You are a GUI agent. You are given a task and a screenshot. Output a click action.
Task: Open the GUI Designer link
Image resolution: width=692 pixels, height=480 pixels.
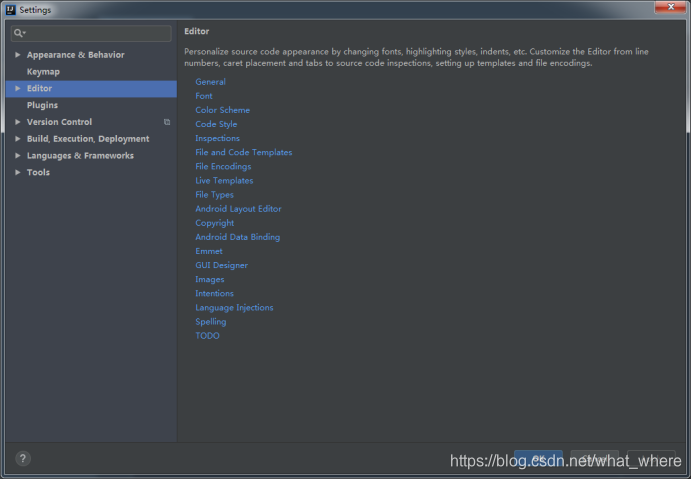pyautogui.click(x=222, y=266)
